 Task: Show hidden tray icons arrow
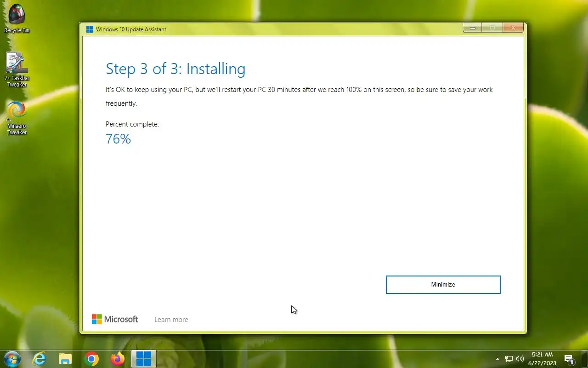498,359
